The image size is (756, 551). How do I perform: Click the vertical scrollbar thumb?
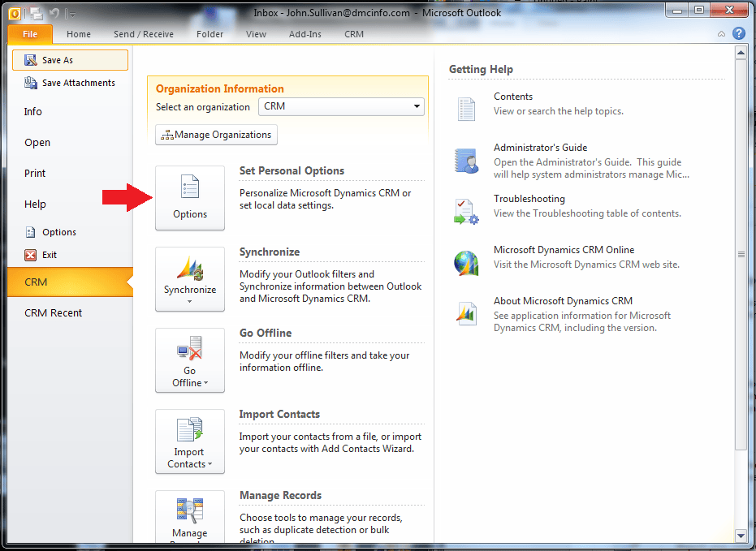tap(741, 254)
